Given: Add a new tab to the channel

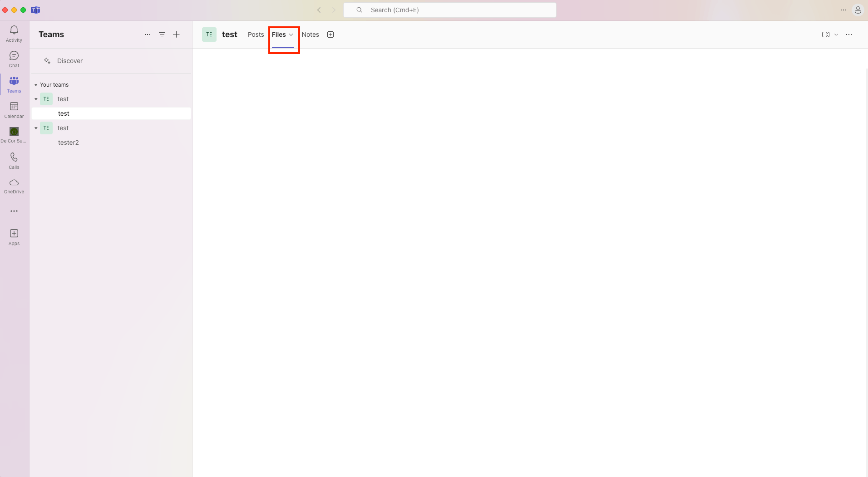Looking at the screenshot, I should pos(330,34).
